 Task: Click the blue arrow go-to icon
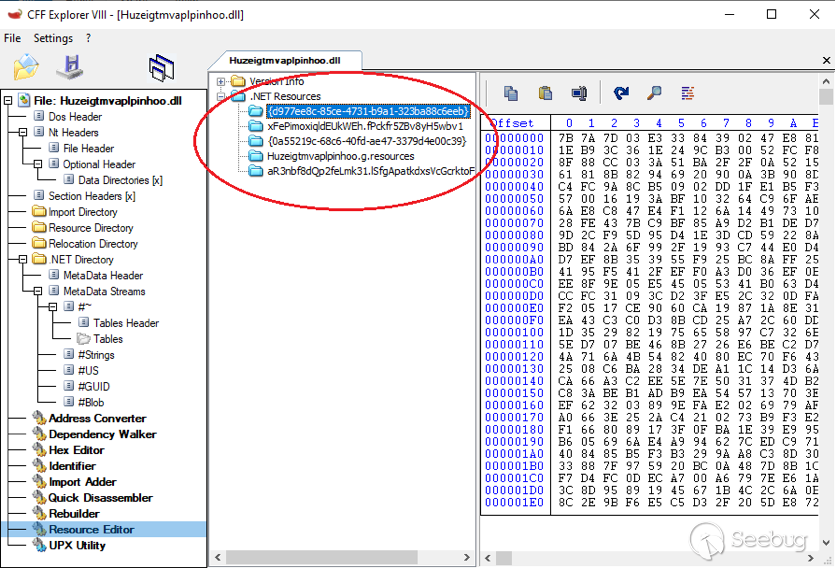[621, 93]
